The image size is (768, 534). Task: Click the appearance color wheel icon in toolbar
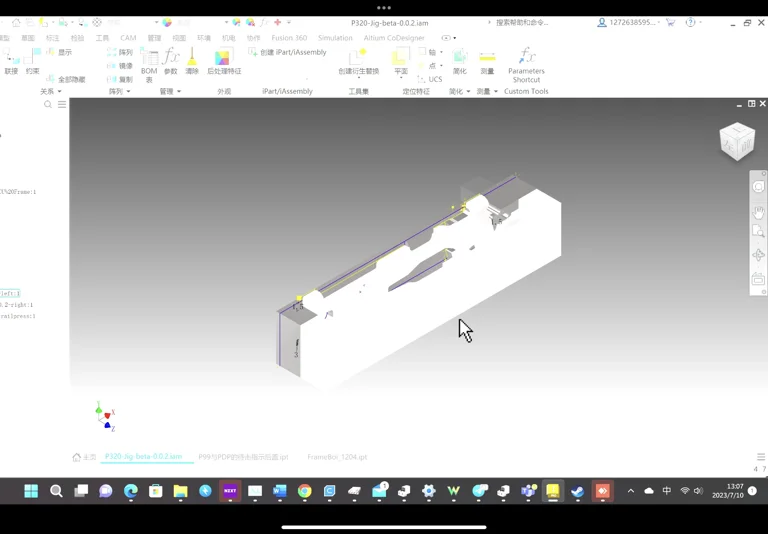click(167, 23)
